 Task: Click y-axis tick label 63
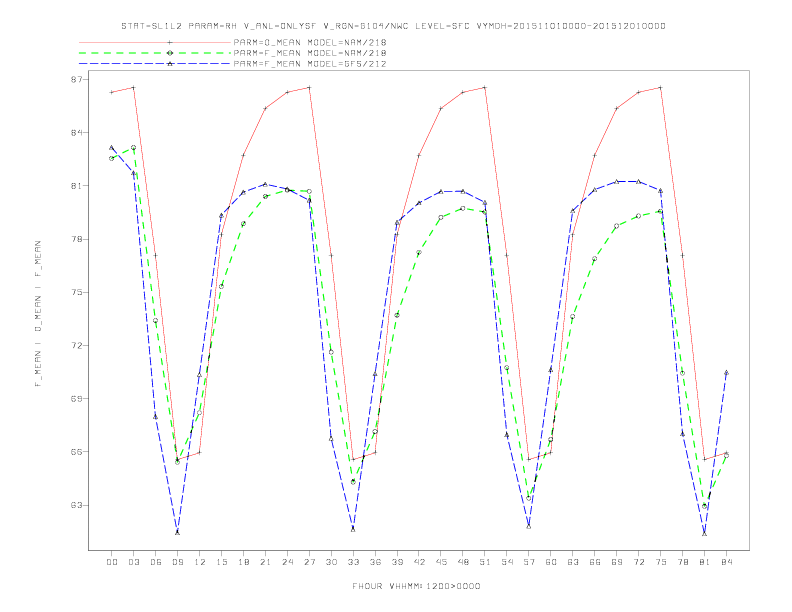(78, 505)
